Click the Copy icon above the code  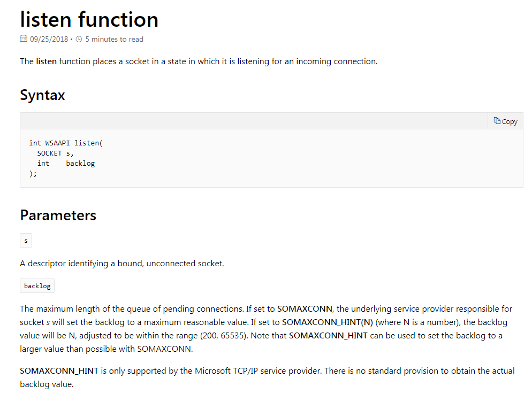(x=497, y=121)
